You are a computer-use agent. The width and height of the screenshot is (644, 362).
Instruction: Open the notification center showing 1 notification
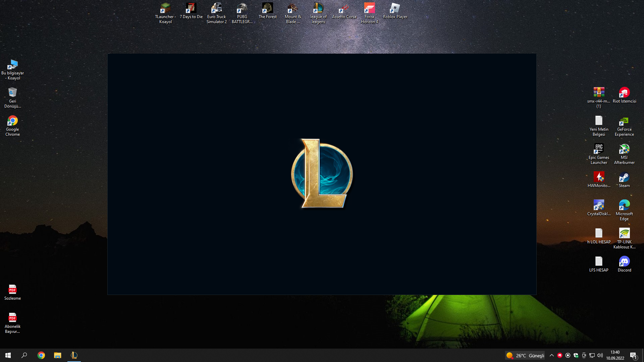coord(634,355)
